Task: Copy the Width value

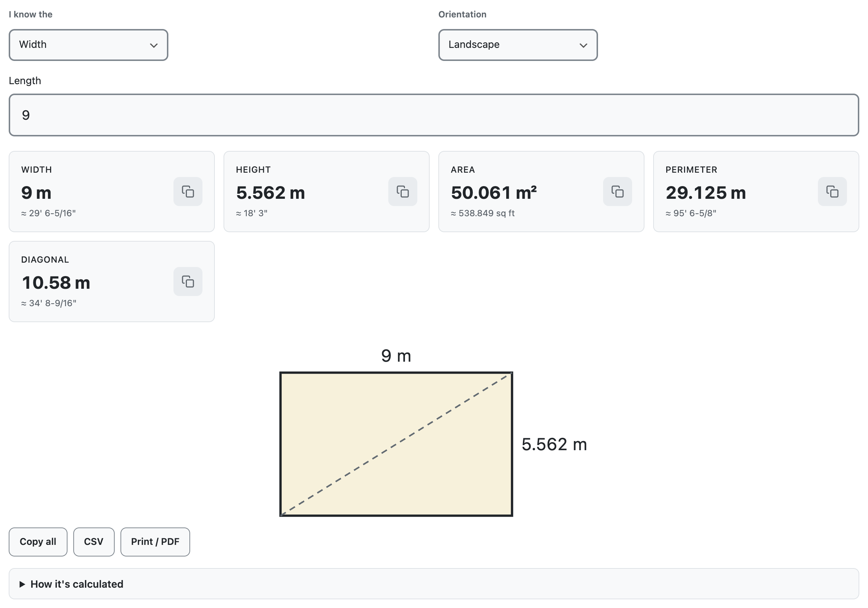Action: (188, 192)
